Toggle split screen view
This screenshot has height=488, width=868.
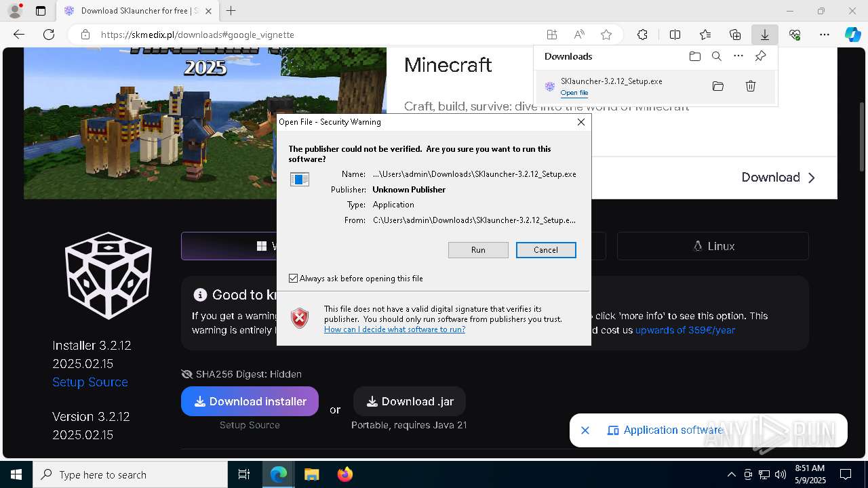click(x=675, y=35)
